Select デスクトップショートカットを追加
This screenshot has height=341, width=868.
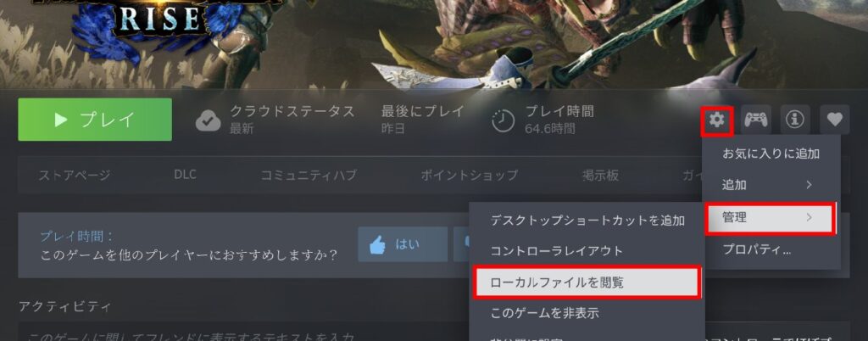click(x=587, y=221)
